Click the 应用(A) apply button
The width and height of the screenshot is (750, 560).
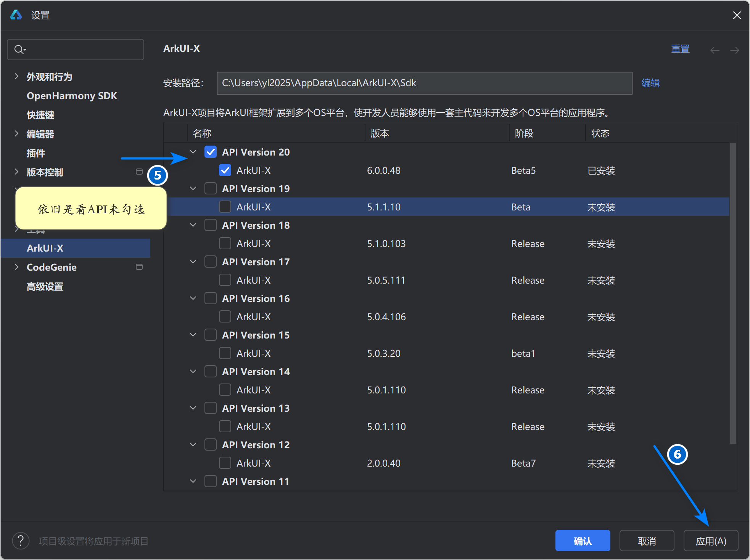click(710, 541)
